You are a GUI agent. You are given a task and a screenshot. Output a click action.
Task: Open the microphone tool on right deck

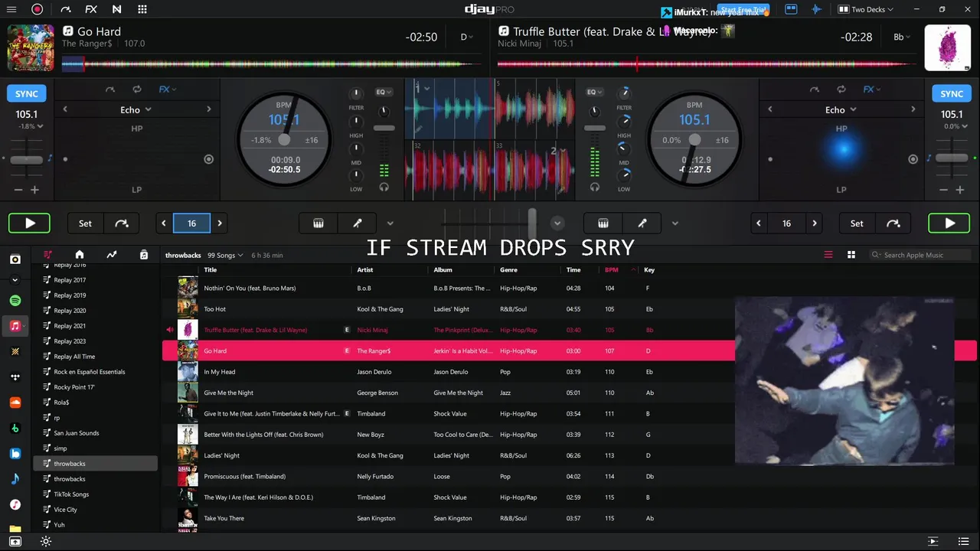(642, 223)
